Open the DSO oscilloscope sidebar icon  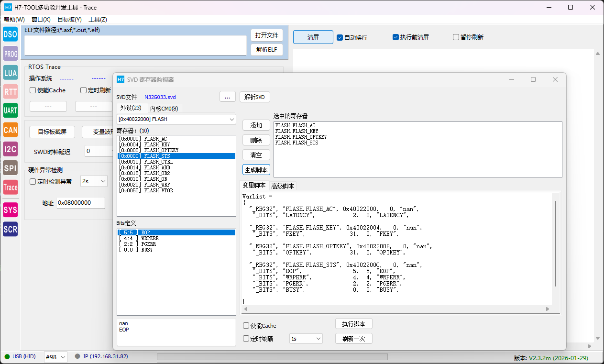pyautogui.click(x=10, y=34)
